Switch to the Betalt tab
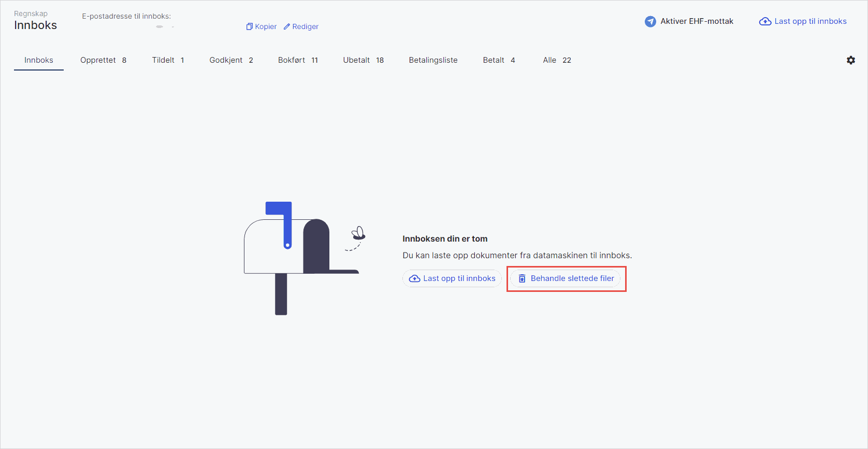The height and width of the screenshot is (449, 868). pos(499,60)
